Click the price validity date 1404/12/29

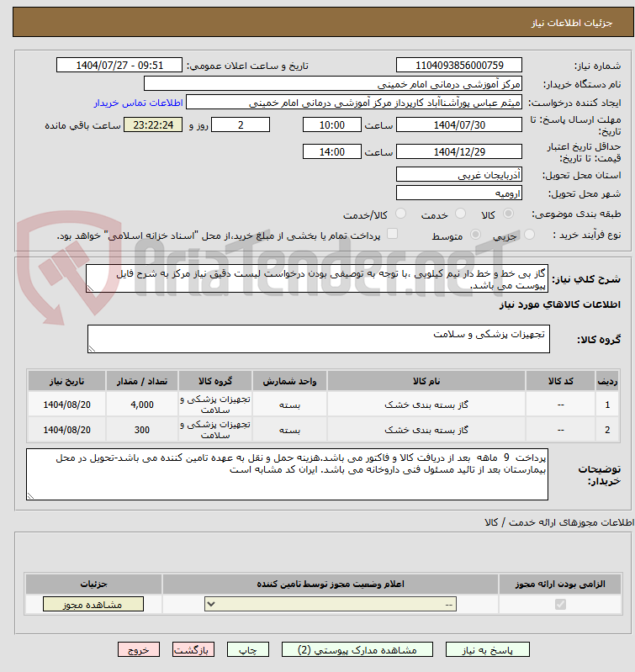pyautogui.click(x=459, y=151)
